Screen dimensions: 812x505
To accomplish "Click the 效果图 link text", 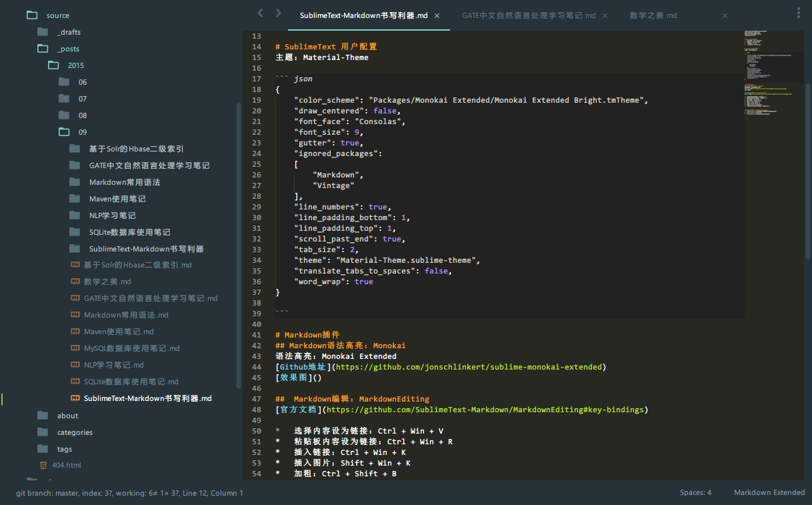I will 293,378.
